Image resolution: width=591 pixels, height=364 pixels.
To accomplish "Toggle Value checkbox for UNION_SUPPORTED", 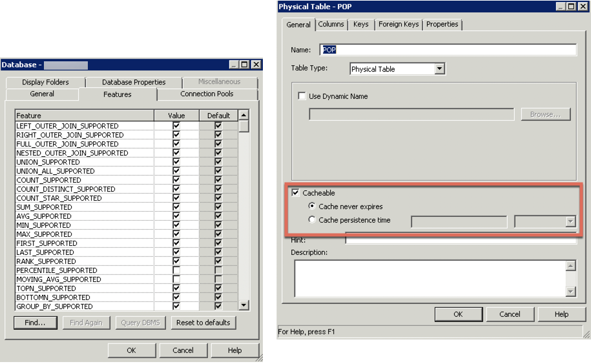I will (176, 161).
